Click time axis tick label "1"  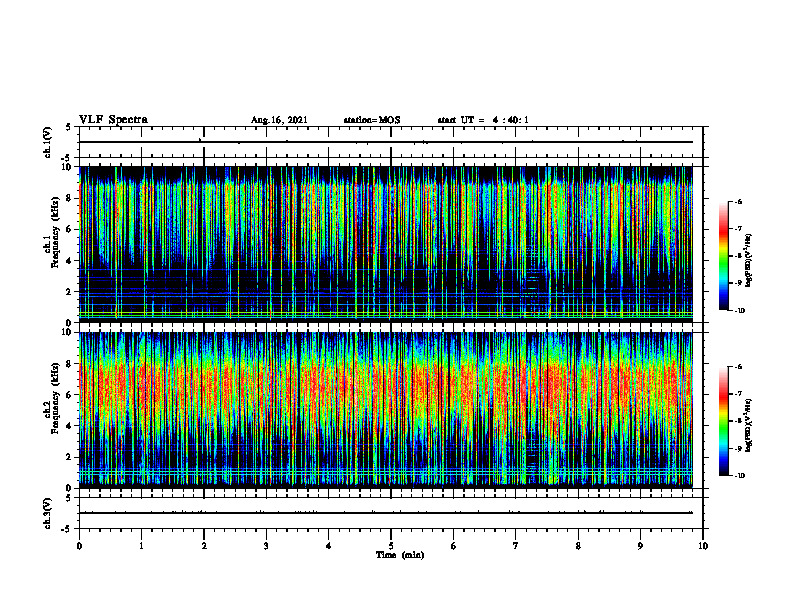click(x=141, y=546)
